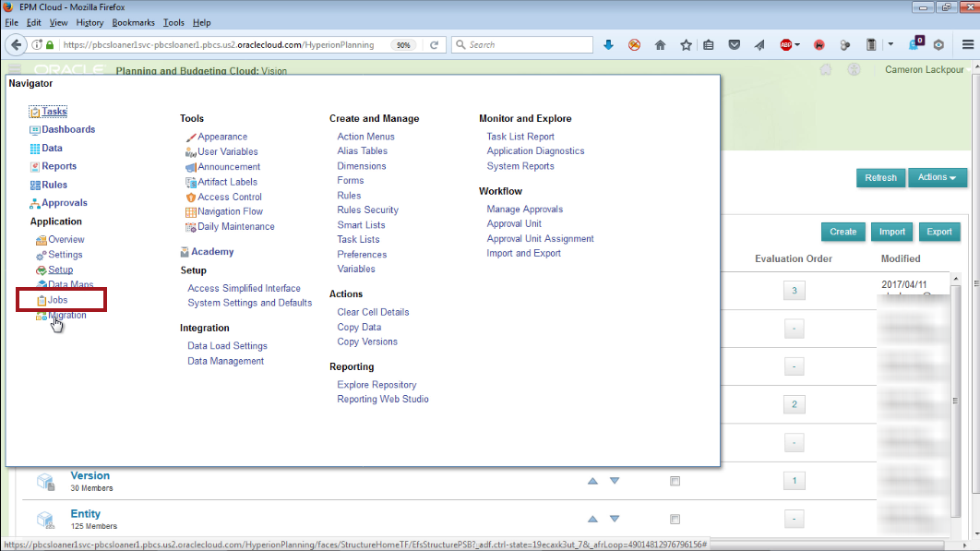Click the bookmark star icon
Viewport: 980px width, 551px height.
(x=687, y=45)
